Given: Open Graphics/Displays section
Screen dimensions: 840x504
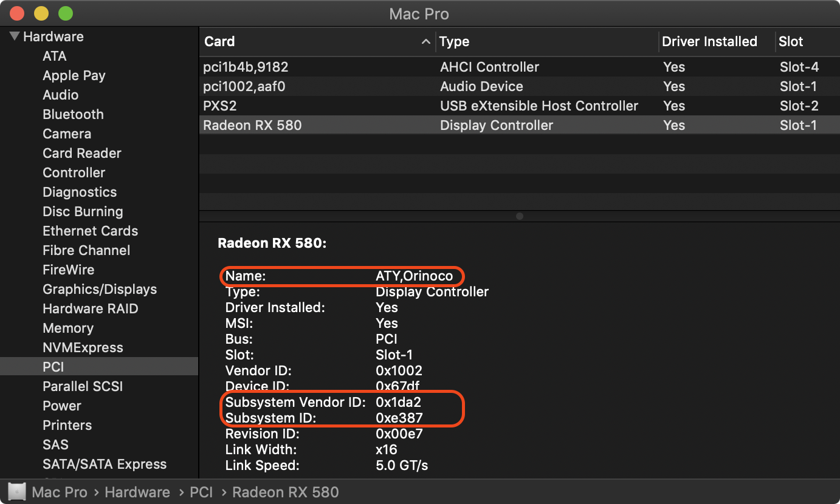Looking at the screenshot, I should coord(100,289).
